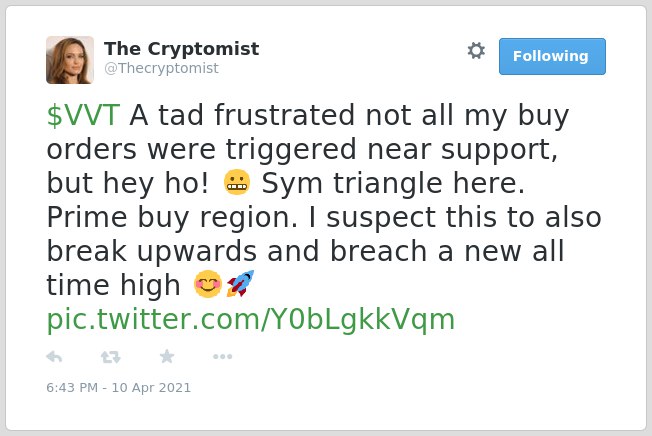The image size is (652, 436).
Task: Click the words 'Prime buy region.'
Action: coord(172,217)
